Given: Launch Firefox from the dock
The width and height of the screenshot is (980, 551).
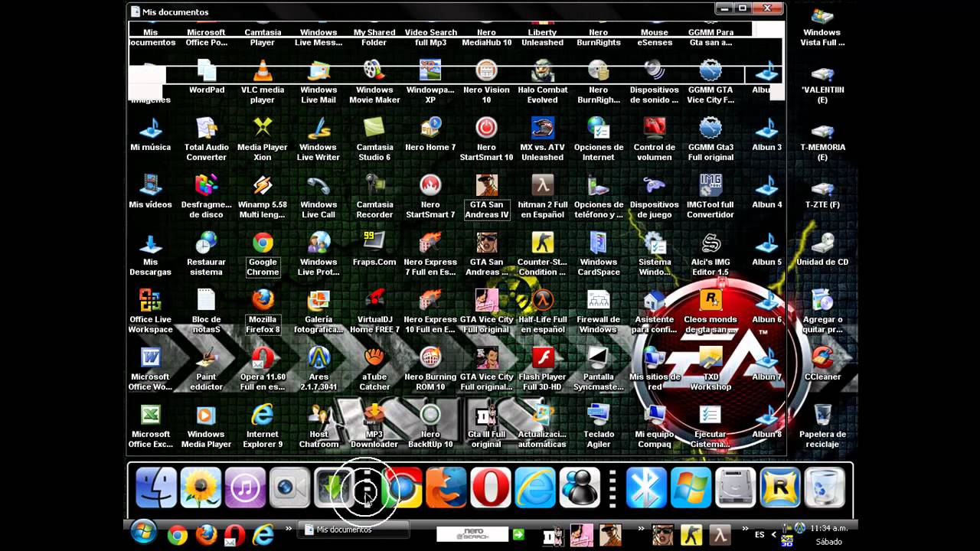Looking at the screenshot, I should [x=446, y=487].
